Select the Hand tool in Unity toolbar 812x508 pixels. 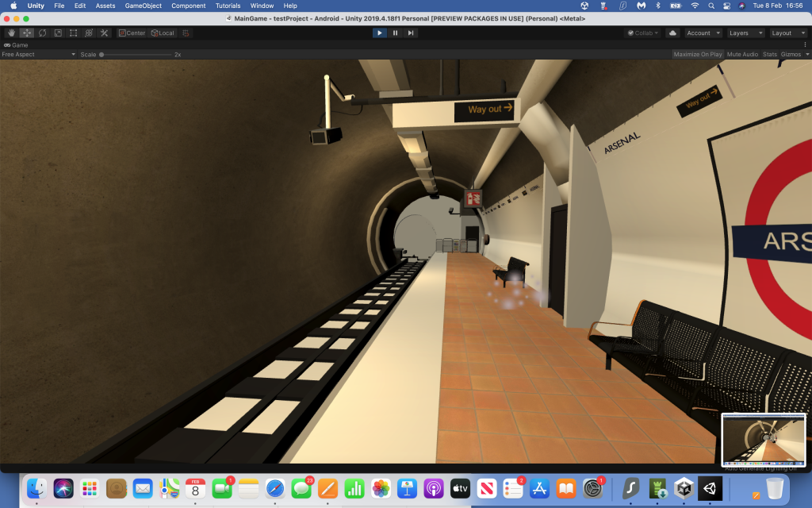click(11, 33)
